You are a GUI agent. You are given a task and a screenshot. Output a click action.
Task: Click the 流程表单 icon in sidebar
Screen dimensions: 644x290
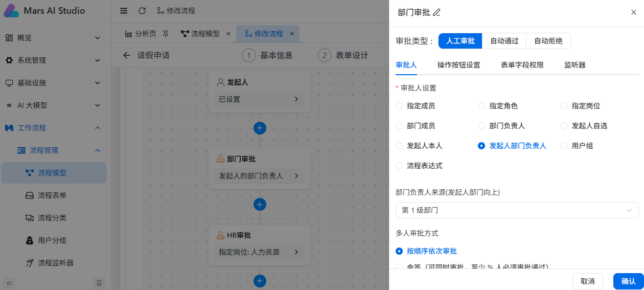click(30, 195)
